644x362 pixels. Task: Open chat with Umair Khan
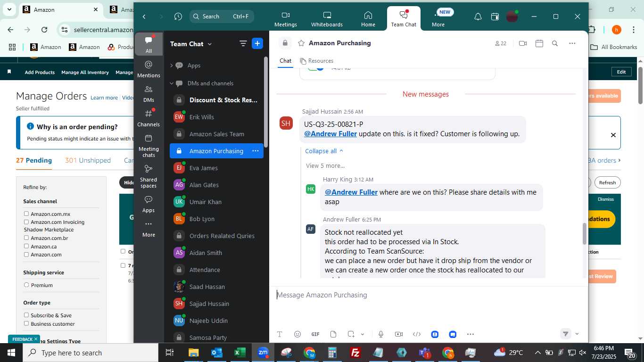[x=216, y=202]
